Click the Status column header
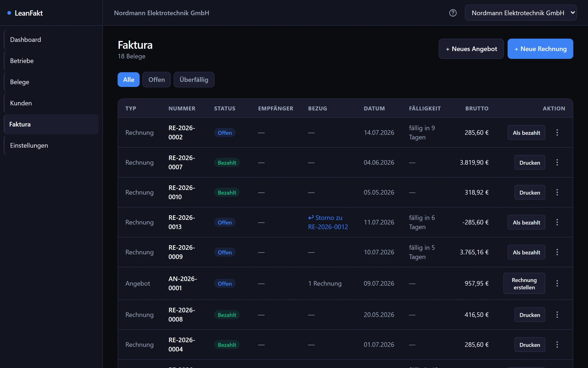This screenshot has height=368, width=588. 224,109
